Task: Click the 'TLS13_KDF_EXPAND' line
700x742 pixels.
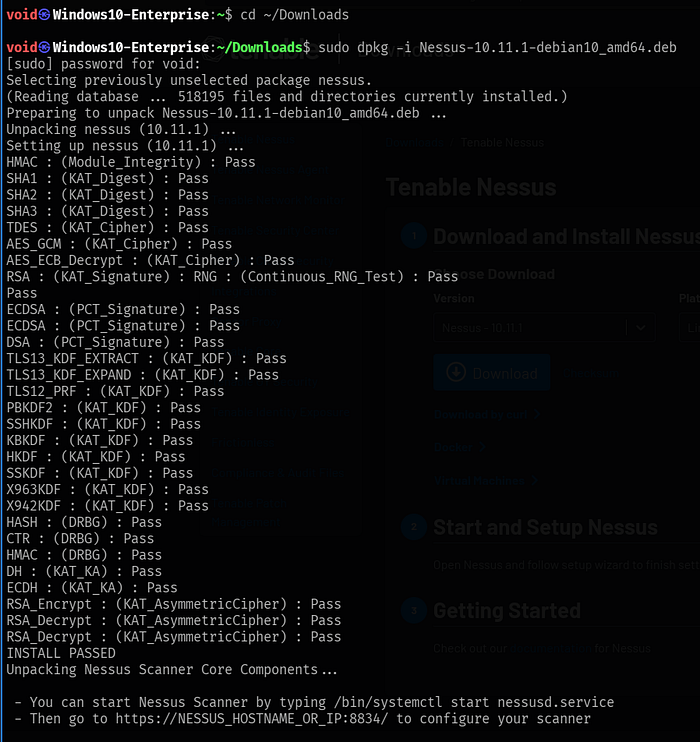Action: [142, 375]
